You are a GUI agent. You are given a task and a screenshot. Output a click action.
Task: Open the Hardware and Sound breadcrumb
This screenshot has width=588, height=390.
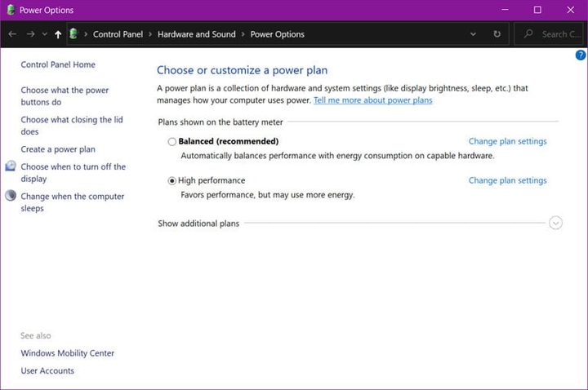(197, 34)
